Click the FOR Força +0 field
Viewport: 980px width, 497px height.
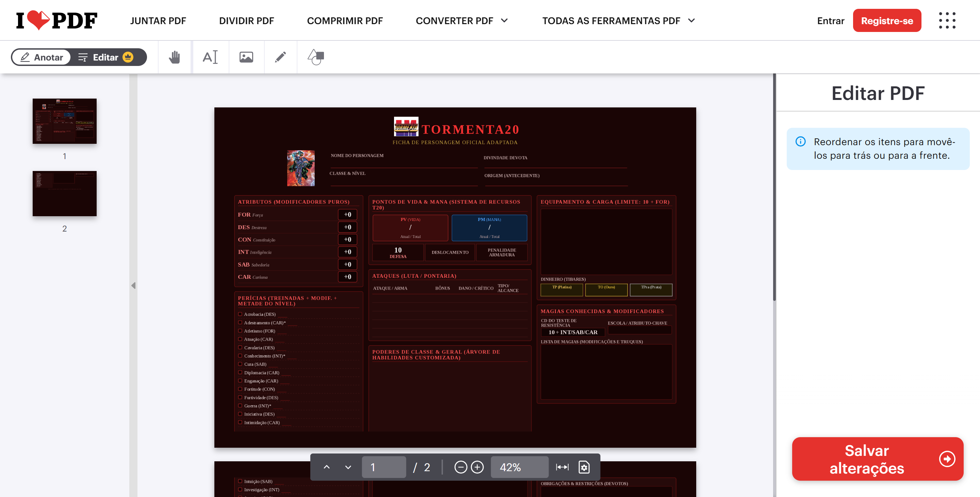(x=347, y=214)
